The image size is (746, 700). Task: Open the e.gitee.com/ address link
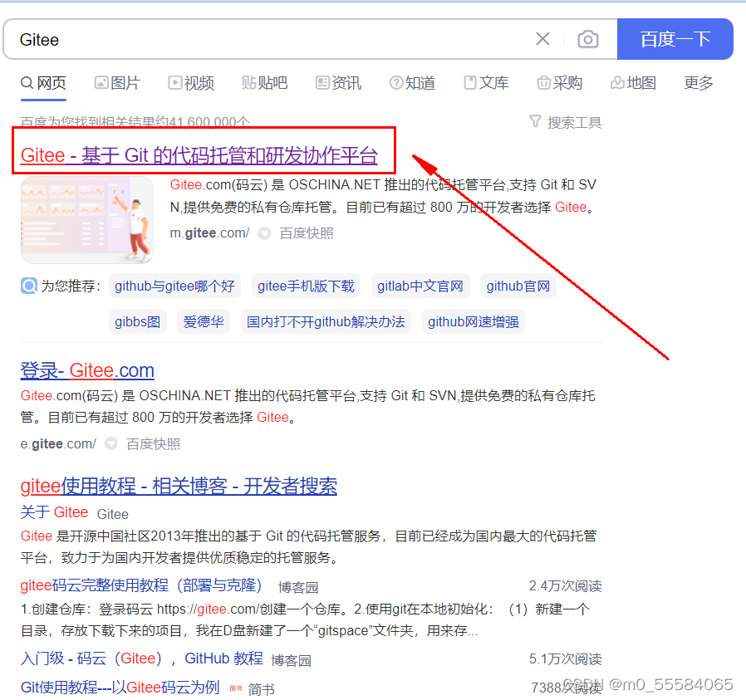pos(58,443)
